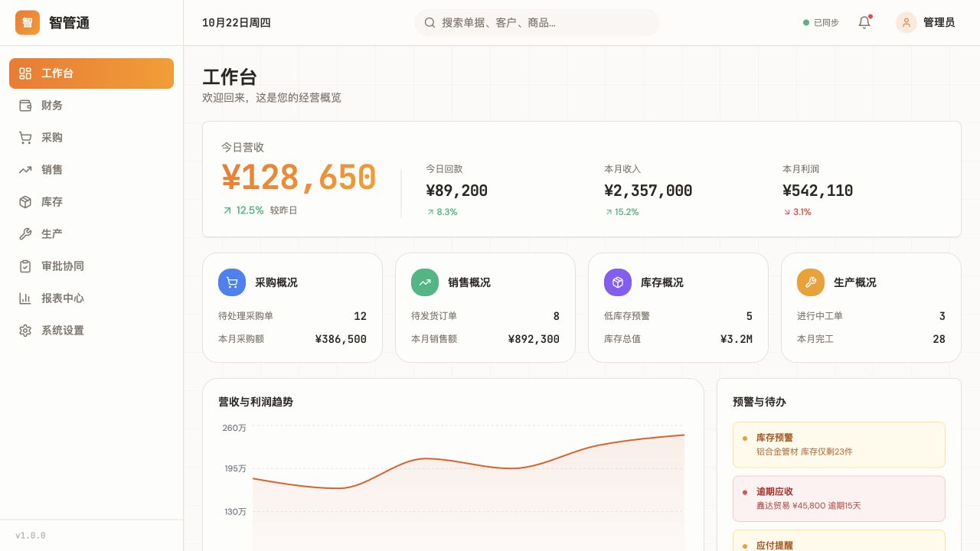The height and width of the screenshot is (551, 980).
Task: Click the green trend icon on 销售概况 card
Action: [x=425, y=282]
